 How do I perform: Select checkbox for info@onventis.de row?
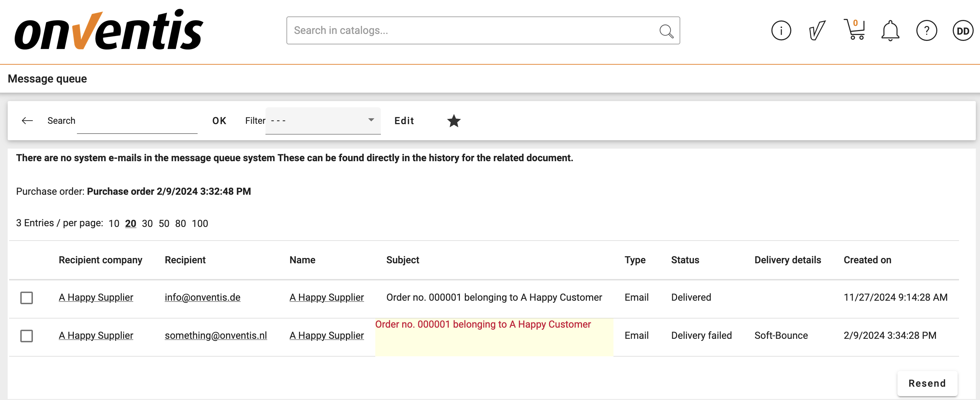point(27,297)
